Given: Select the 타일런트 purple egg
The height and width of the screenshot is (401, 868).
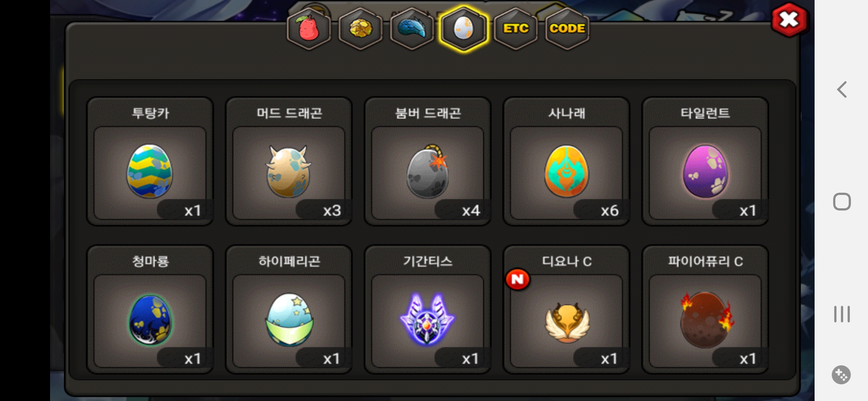Looking at the screenshot, I should [705, 162].
